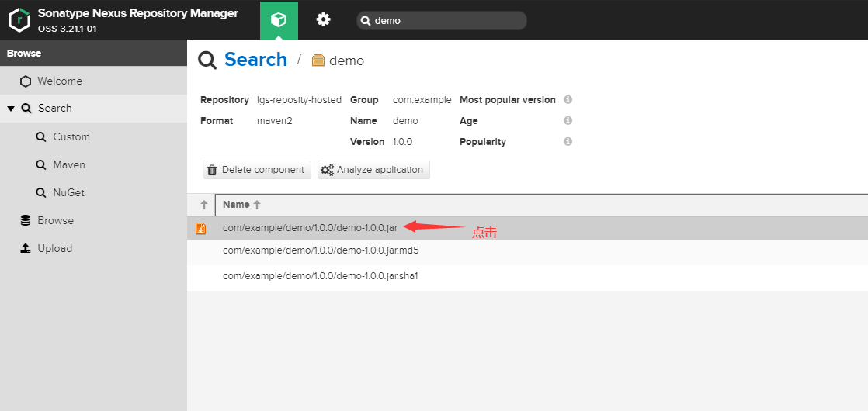Show Most popular version info icon
868x411 pixels.
[568, 99]
